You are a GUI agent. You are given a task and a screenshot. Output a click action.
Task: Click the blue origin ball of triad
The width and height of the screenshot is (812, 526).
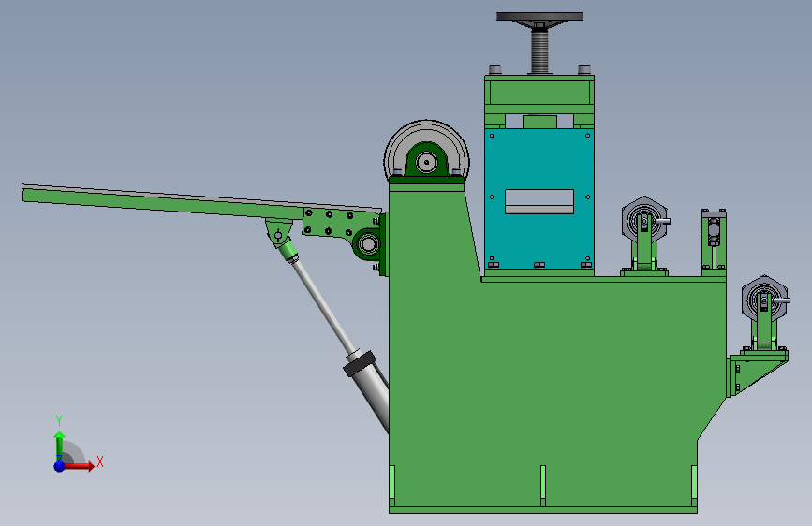pos(60,466)
